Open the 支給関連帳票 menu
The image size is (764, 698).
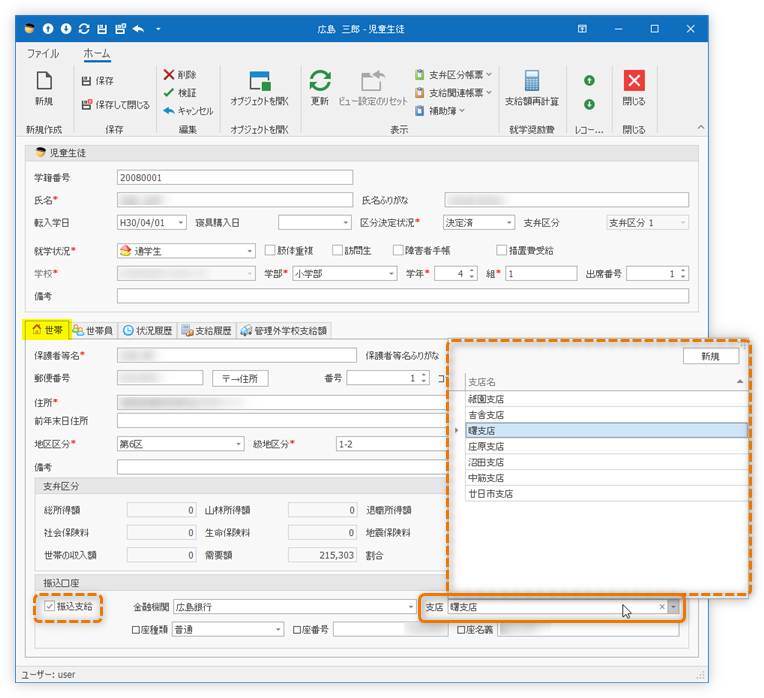click(x=453, y=93)
